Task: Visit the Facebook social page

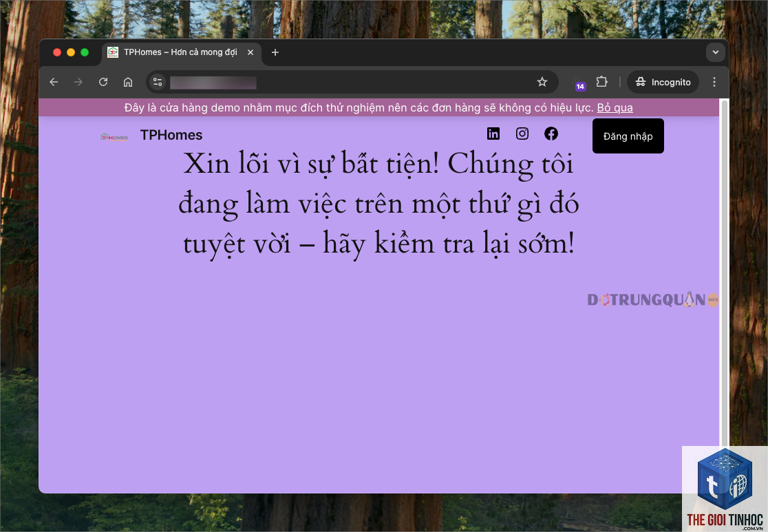Action: (551, 134)
